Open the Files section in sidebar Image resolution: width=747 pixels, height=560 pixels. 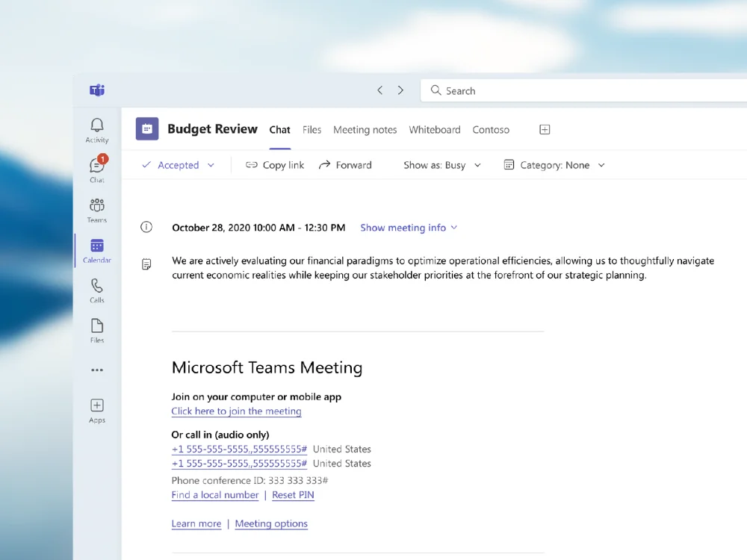[96, 331]
